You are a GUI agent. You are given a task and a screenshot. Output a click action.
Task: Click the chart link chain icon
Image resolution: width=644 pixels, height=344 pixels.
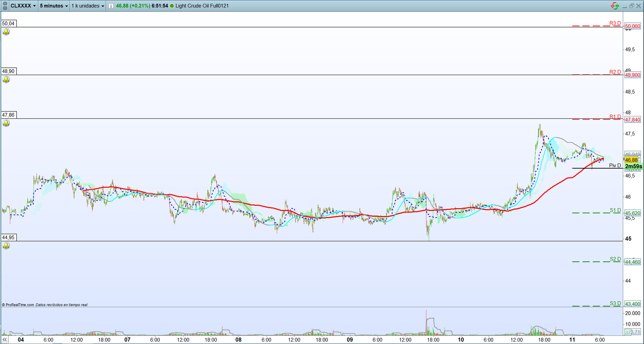pyautogui.click(x=5, y=6)
